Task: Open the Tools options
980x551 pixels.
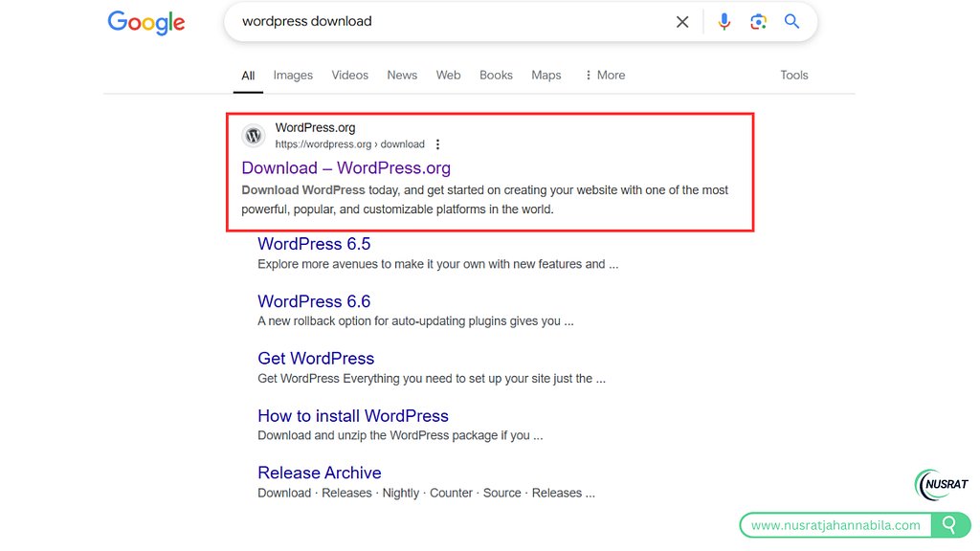Action: (x=793, y=75)
